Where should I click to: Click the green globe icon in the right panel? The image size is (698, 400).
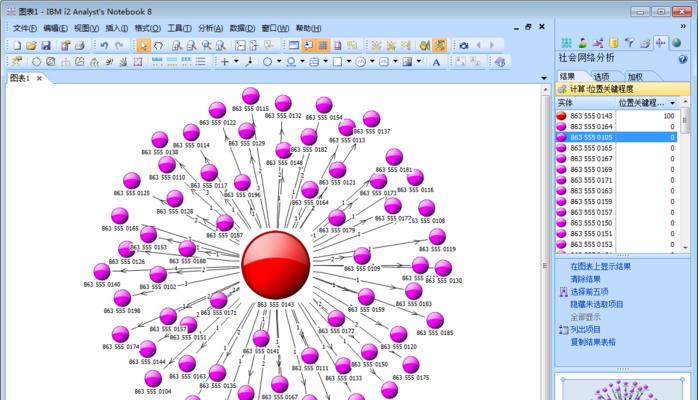[677, 43]
